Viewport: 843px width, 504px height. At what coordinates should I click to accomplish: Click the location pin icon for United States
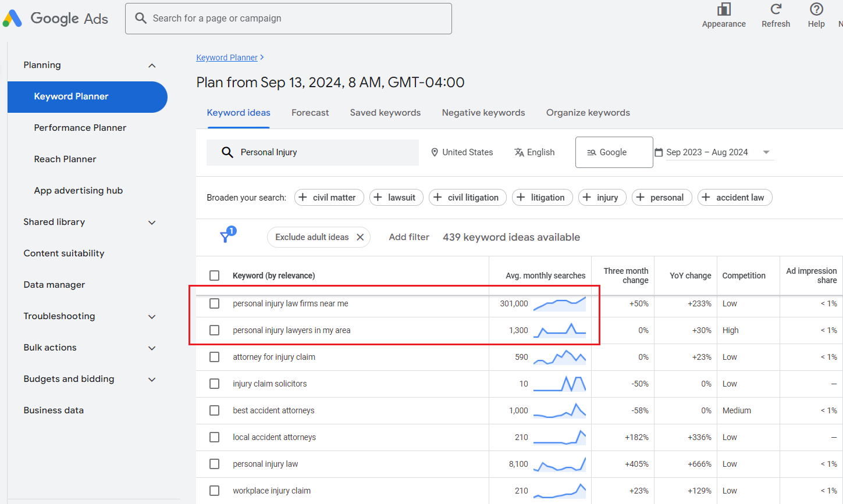pyautogui.click(x=435, y=152)
